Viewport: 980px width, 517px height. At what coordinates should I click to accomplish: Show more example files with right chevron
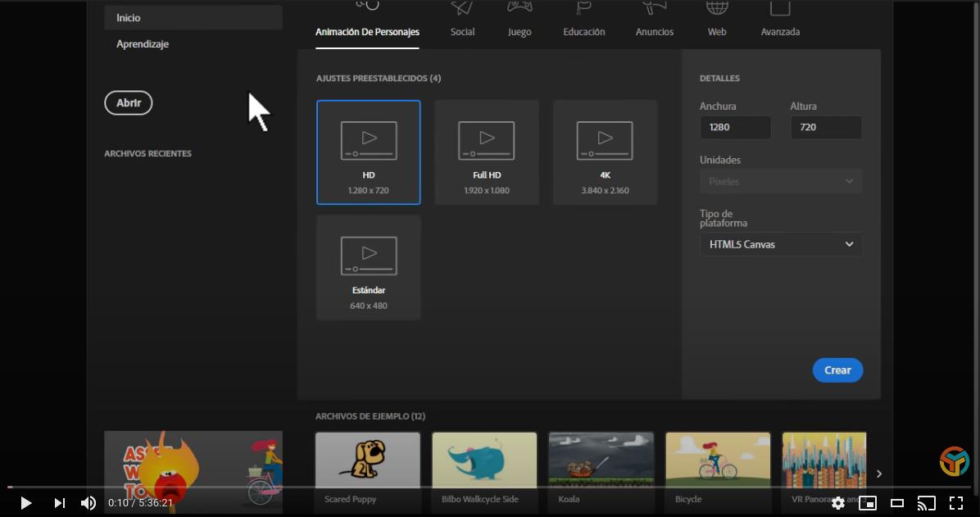878,474
